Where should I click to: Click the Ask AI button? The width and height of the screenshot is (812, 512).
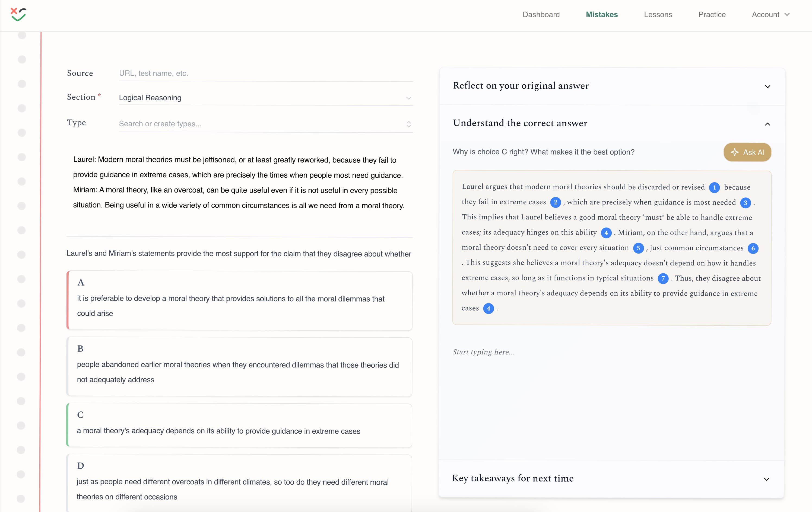[747, 152]
